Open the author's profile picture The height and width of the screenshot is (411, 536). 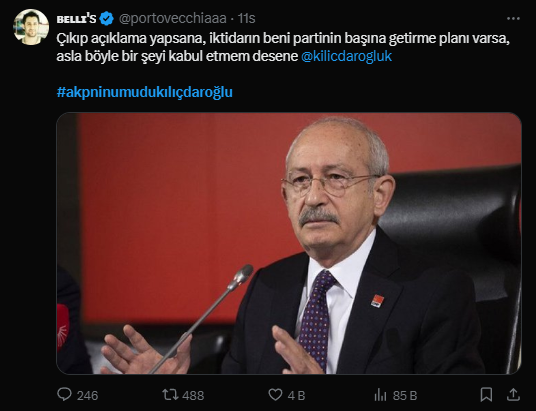[31, 27]
